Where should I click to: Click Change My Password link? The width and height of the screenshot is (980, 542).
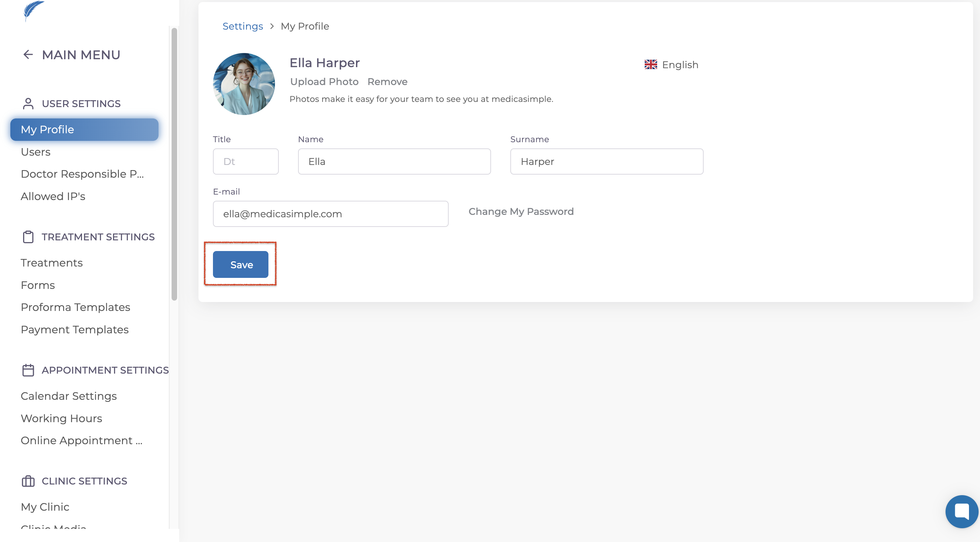[x=521, y=211]
